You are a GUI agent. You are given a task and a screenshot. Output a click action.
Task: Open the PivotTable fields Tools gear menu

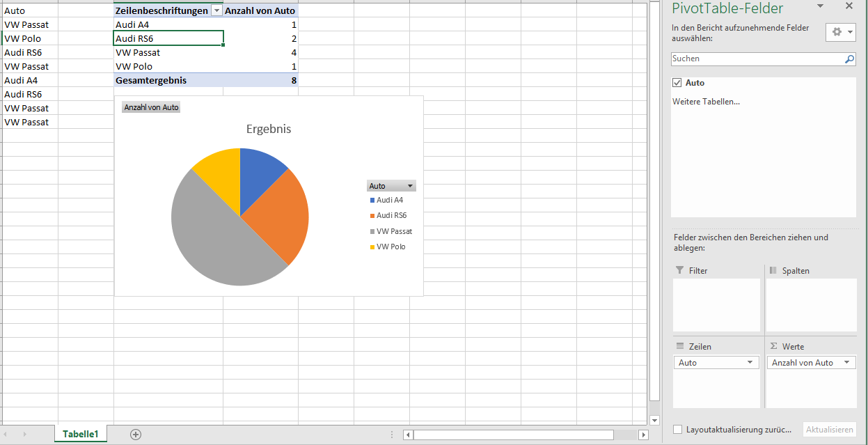[840, 32]
